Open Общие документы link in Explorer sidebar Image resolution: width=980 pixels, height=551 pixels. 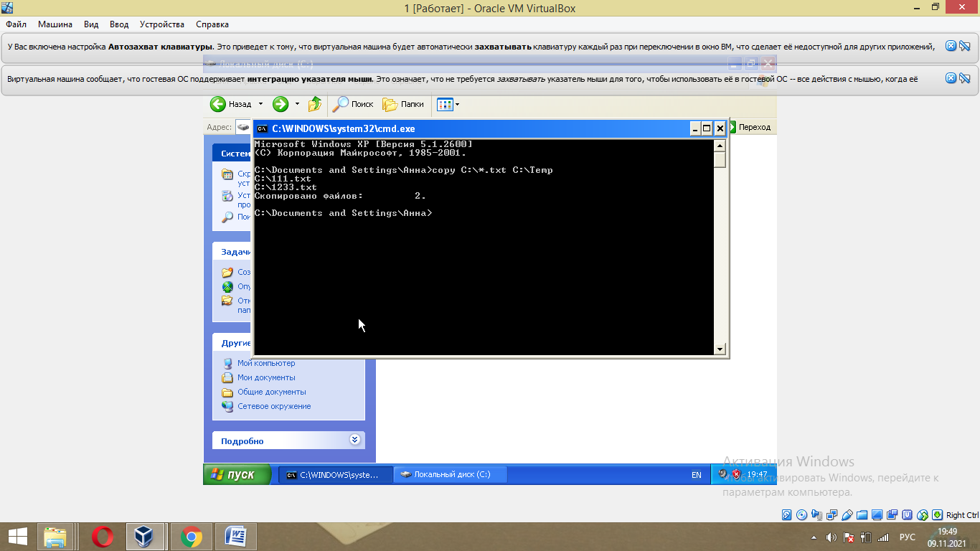coord(272,392)
